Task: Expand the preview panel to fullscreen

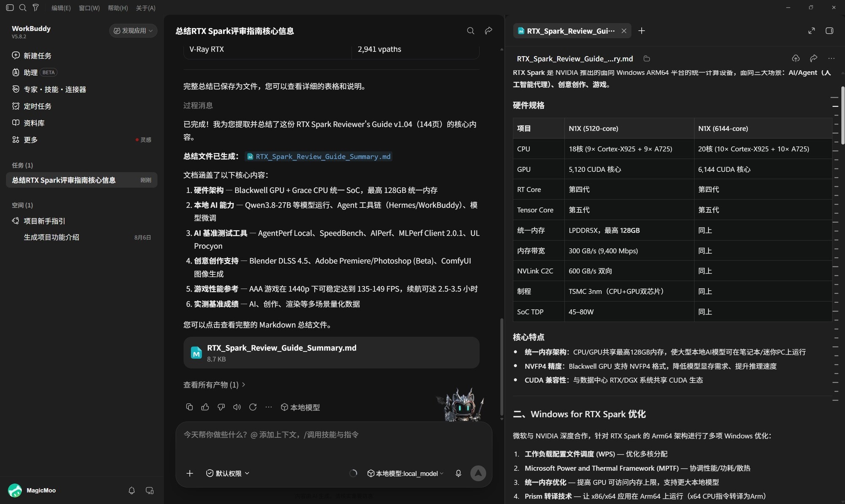Action: tap(812, 31)
